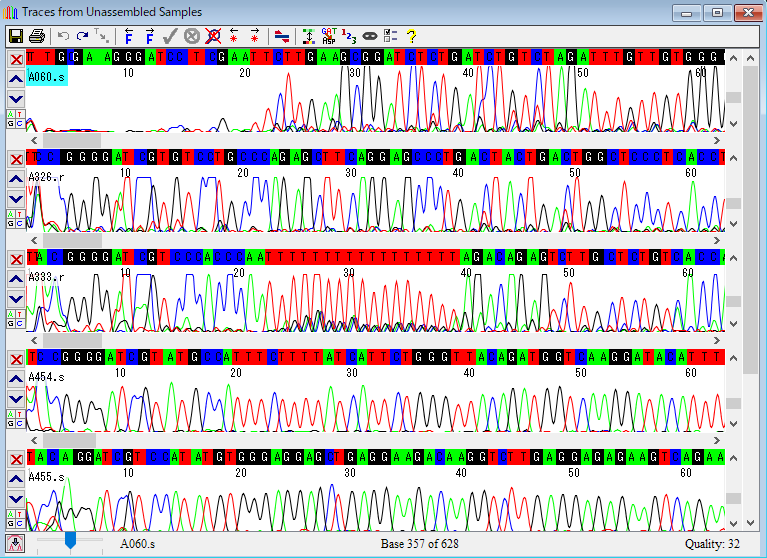
Task: Toggle red T channel for trace A333.r
Action: coord(20,314)
